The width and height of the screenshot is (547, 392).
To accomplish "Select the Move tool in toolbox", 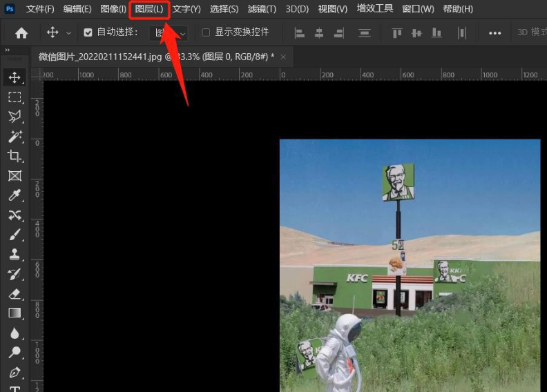I will tap(15, 77).
